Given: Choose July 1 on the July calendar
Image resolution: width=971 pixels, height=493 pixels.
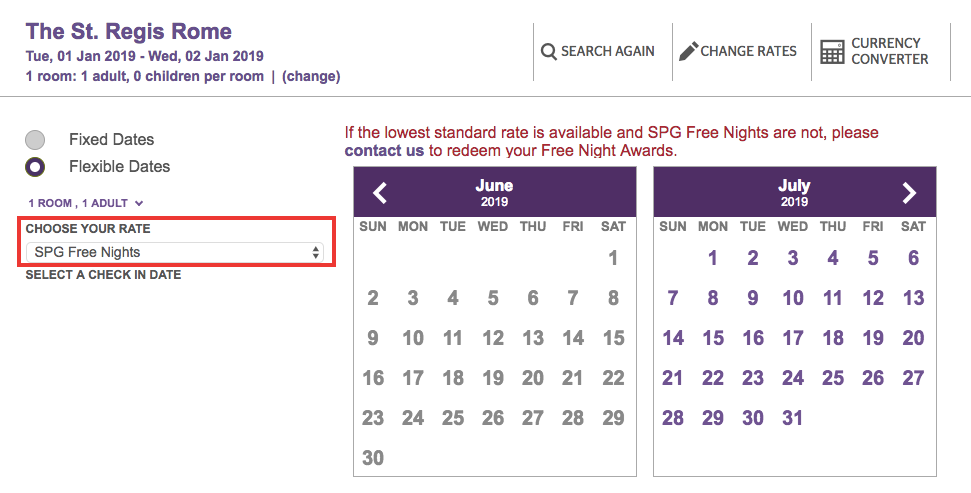Looking at the screenshot, I should (713, 258).
